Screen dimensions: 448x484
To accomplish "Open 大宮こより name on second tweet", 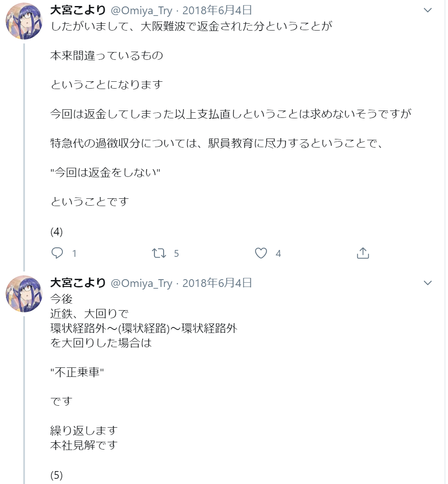I will coord(78,283).
